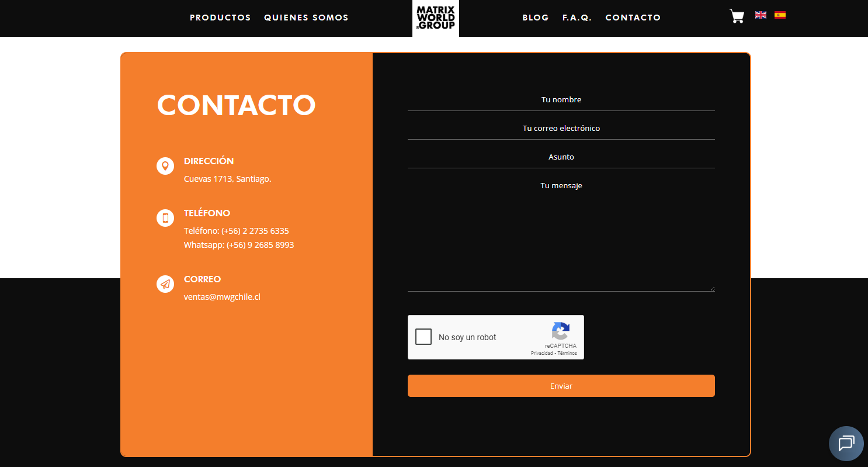Screen dimensions: 868x467
Task: Open the reCAPTCHA Privacidad link
Action: [541, 354]
